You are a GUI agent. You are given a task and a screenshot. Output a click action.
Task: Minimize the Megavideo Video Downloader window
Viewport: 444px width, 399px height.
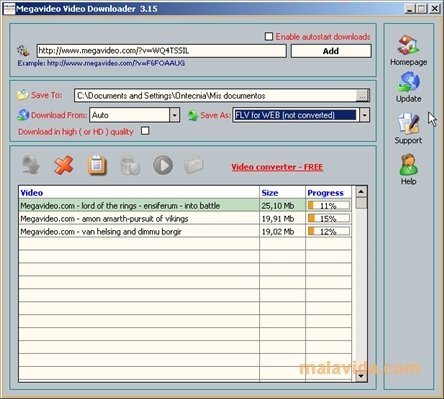coord(410,8)
